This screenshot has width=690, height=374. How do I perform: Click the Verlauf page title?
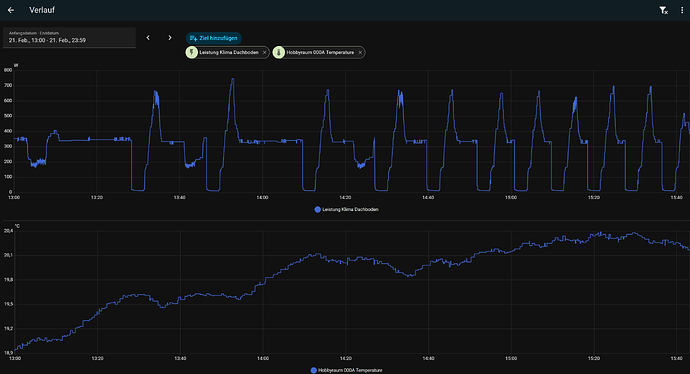pyautogui.click(x=42, y=10)
